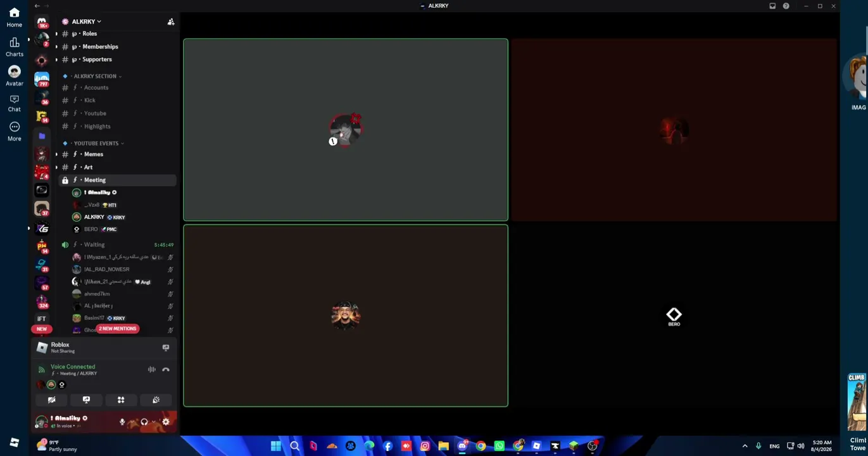Viewport: 868px width, 456px height.
Task: Open the server folder icon in server list
Action: [42, 136]
